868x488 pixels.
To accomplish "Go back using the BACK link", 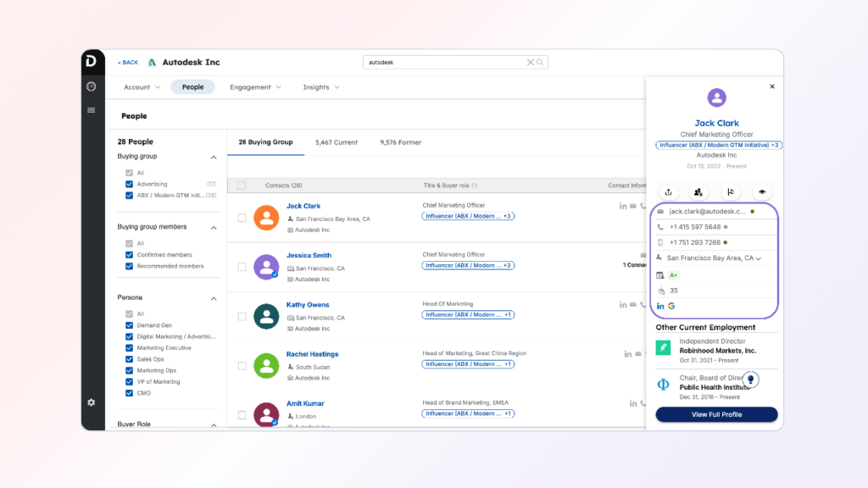I will coord(128,63).
